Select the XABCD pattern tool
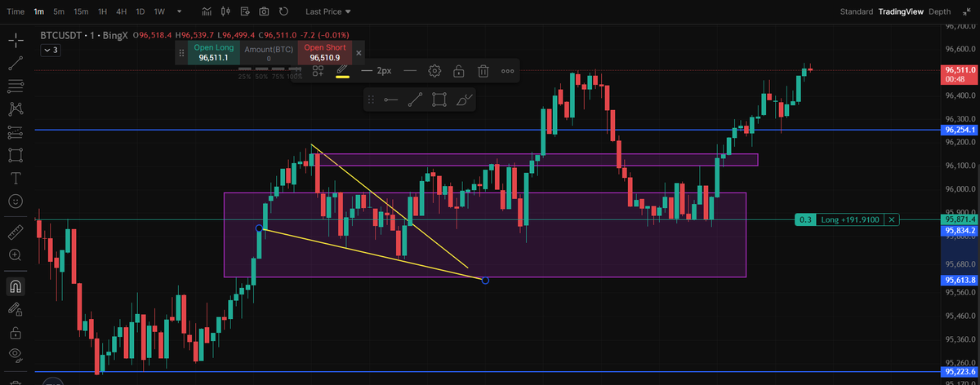Screen dimensions: 980x385 16,108
